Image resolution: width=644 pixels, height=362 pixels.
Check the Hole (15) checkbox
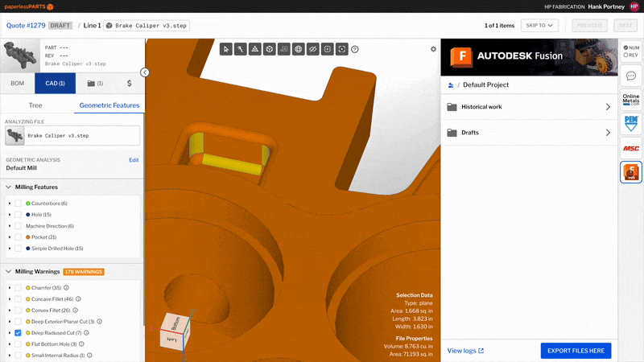(18, 214)
